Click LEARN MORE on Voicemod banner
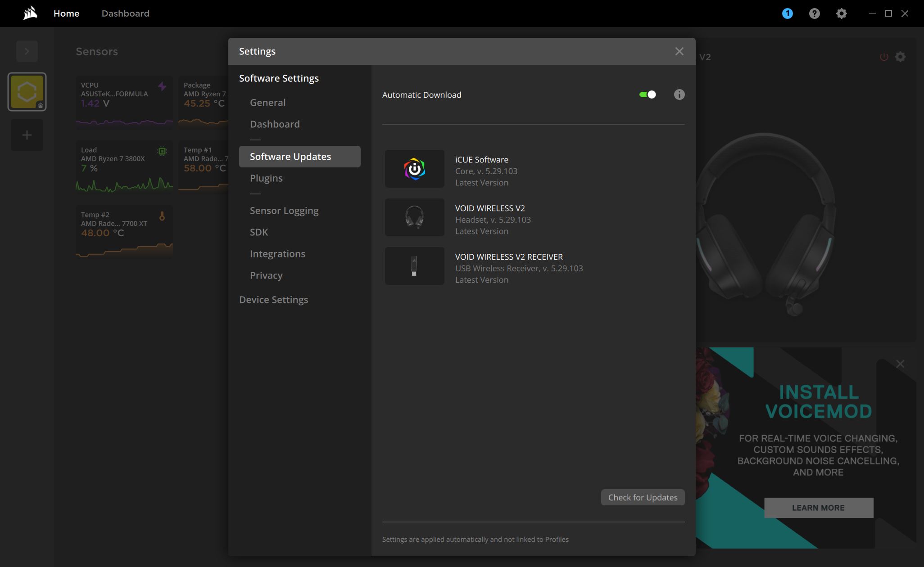Screen dimensions: 924x567 [819, 508]
